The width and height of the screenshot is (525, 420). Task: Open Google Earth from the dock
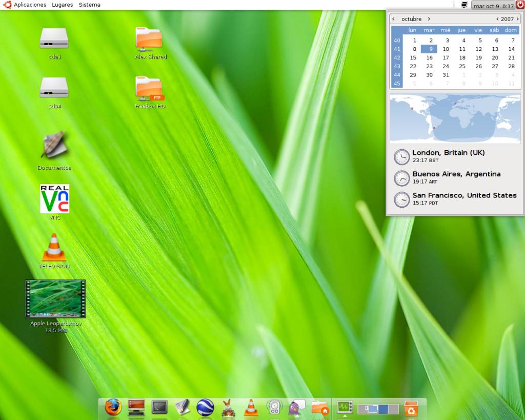click(x=205, y=407)
